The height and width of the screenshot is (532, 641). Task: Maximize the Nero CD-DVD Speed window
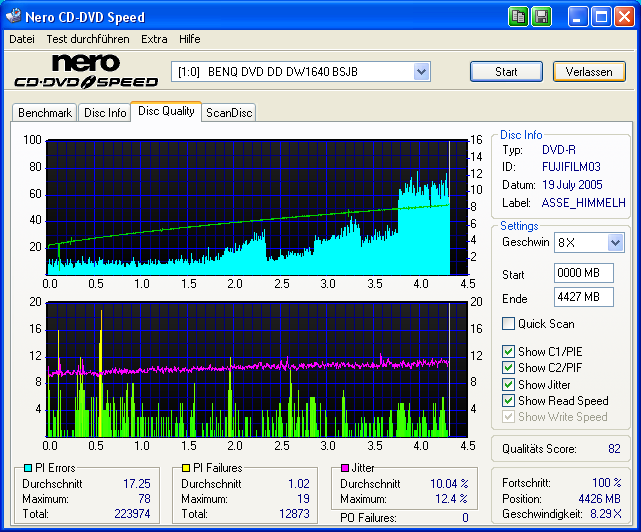[x=602, y=17]
